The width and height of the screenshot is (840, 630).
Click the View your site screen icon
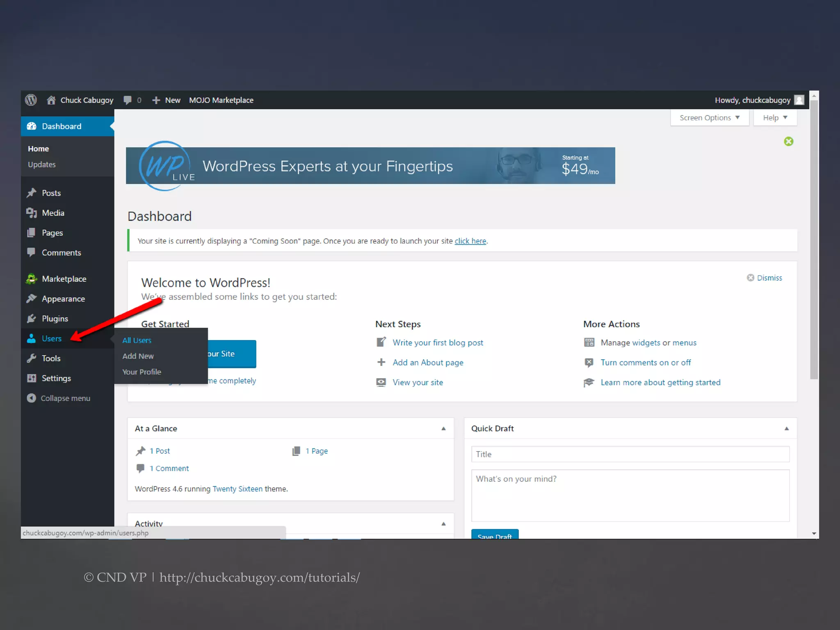tap(381, 382)
